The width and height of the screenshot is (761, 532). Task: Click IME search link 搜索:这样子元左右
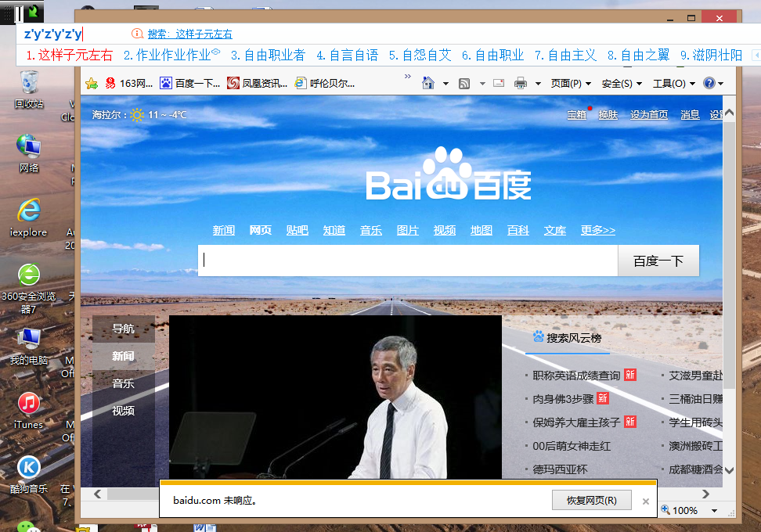[x=189, y=34]
